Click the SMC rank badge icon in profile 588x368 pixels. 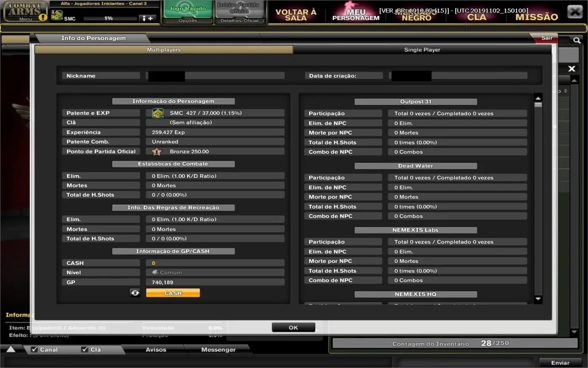click(158, 113)
